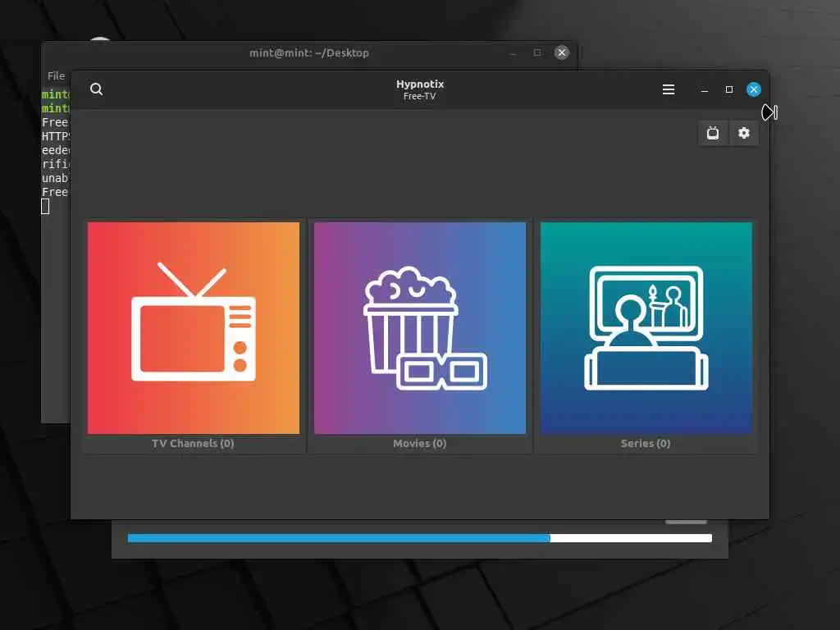The image size is (840, 630).
Task: Open the terminal File menu
Action: click(x=56, y=76)
